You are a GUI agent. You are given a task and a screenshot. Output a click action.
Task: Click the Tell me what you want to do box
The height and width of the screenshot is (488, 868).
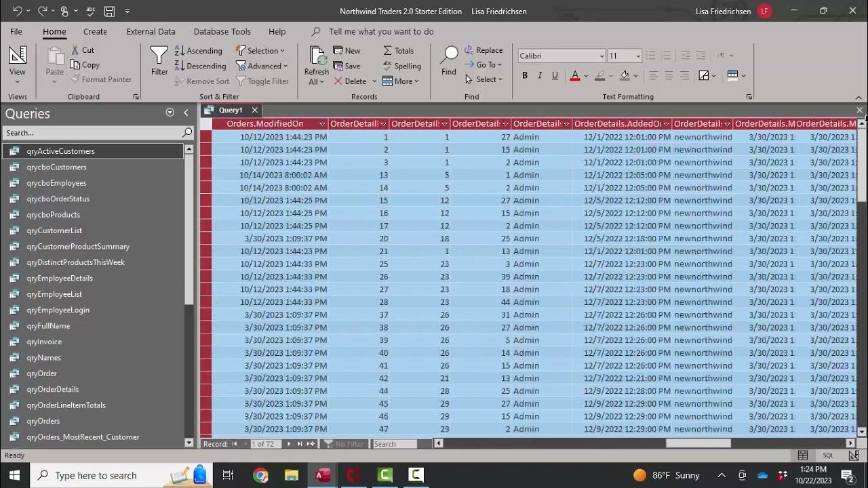coord(381,31)
